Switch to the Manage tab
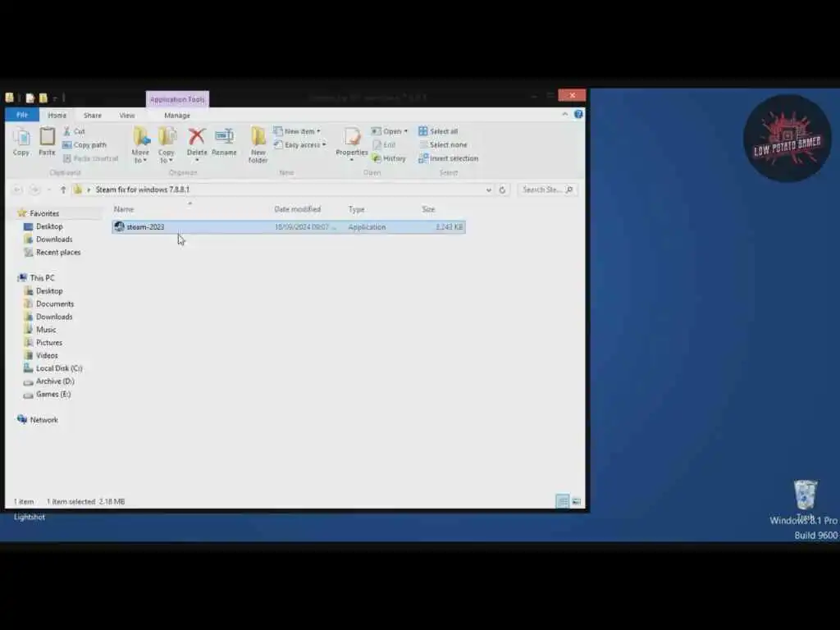 pos(177,115)
